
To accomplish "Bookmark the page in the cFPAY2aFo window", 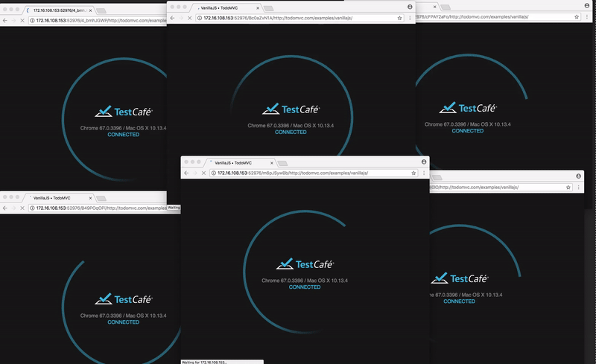I will point(577,16).
